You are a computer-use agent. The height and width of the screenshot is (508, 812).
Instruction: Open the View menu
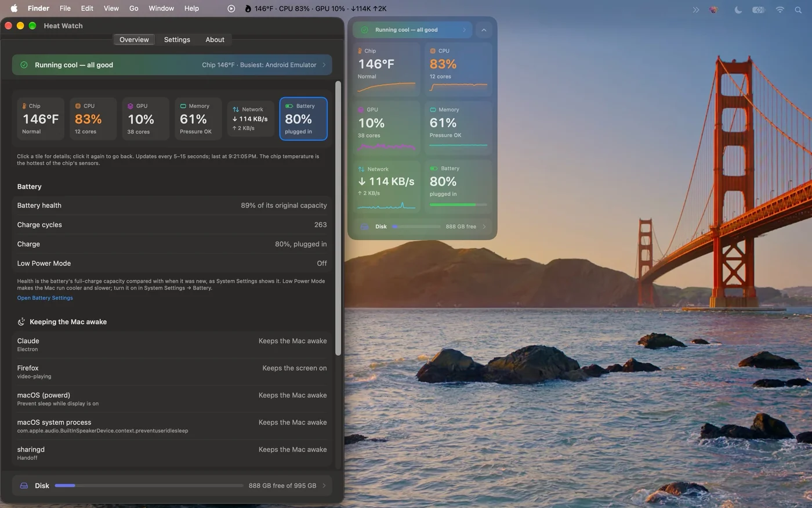pos(111,8)
